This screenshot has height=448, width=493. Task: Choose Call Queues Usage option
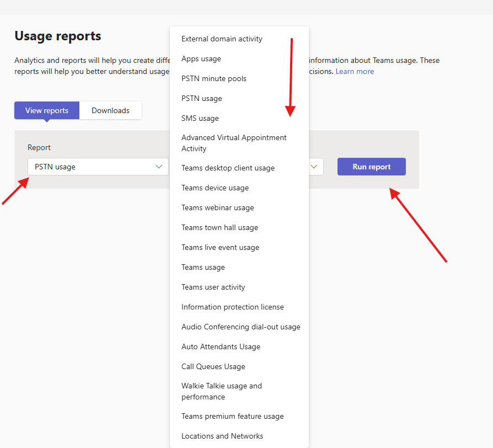pyautogui.click(x=213, y=367)
